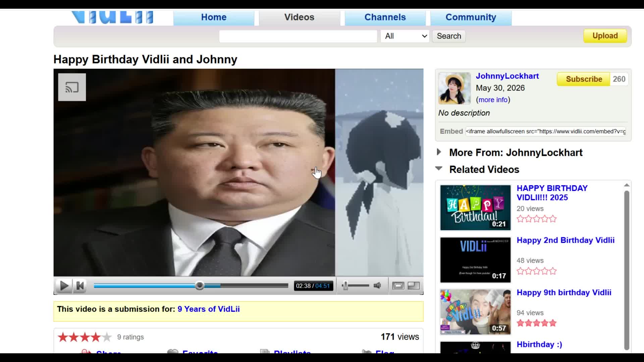Subscribe to JohnnyLockhart
Screen dimensions: 644x362
pyautogui.click(x=584, y=79)
